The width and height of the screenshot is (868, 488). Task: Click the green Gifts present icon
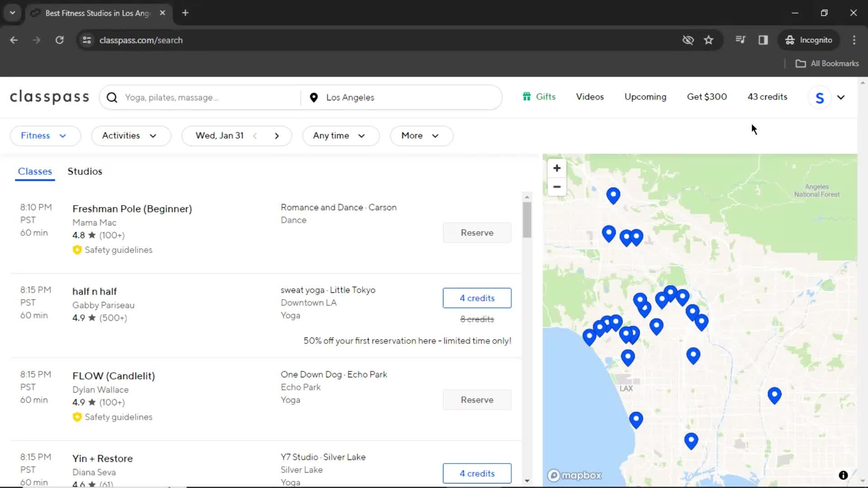pos(527,97)
